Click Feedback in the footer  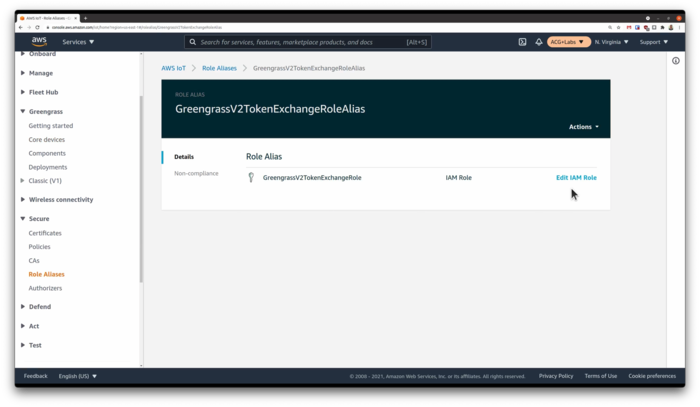click(36, 376)
